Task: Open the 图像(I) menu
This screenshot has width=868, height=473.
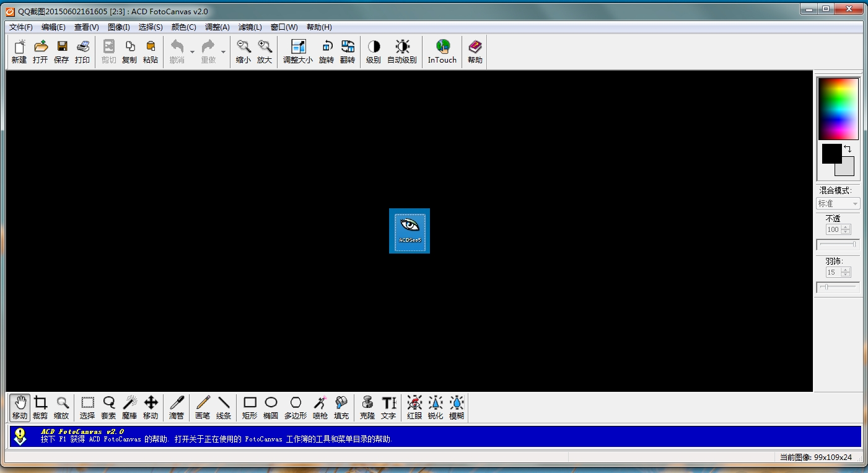Action: [118, 27]
